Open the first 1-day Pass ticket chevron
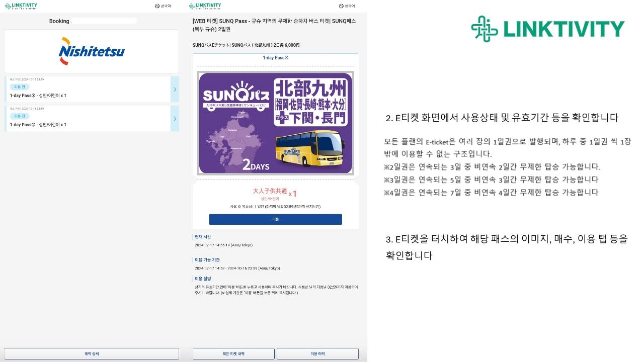The width and height of the screenshot is (644, 362). pos(175,89)
